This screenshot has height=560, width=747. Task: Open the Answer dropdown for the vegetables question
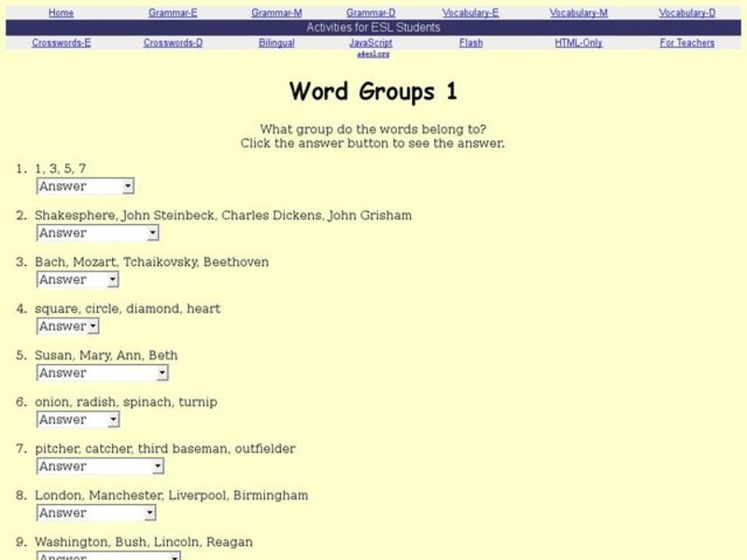[77, 419]
